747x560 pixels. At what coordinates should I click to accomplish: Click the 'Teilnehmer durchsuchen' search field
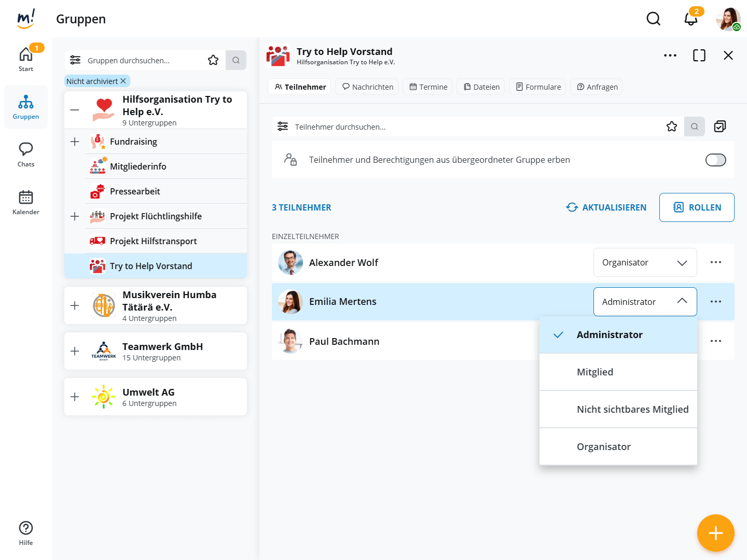click(467, 127)
